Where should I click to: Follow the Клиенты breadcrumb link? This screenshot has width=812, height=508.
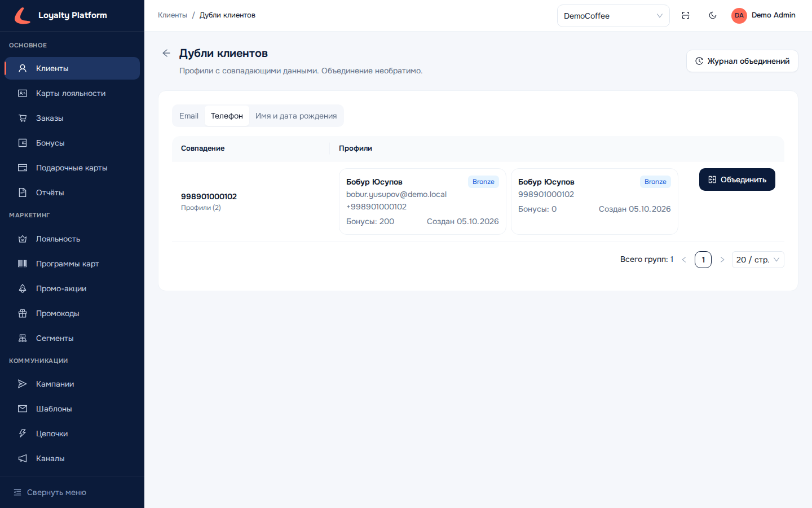(x=173, y=15)
